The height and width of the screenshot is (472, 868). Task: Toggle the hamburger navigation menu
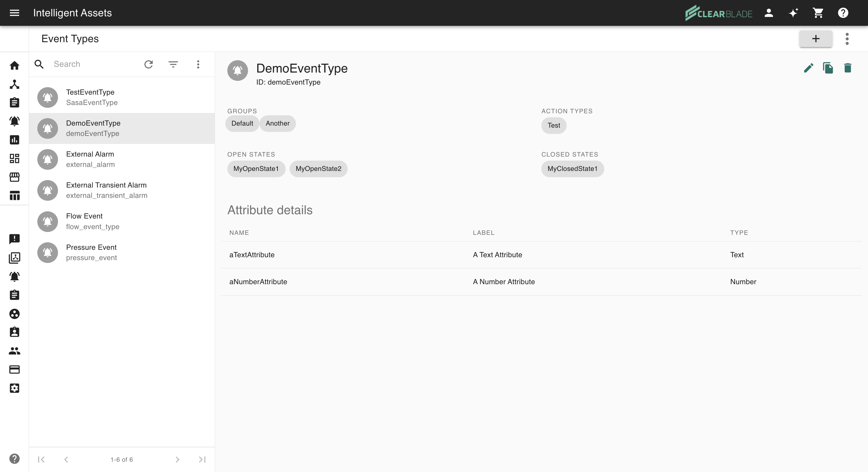point(14,13)
